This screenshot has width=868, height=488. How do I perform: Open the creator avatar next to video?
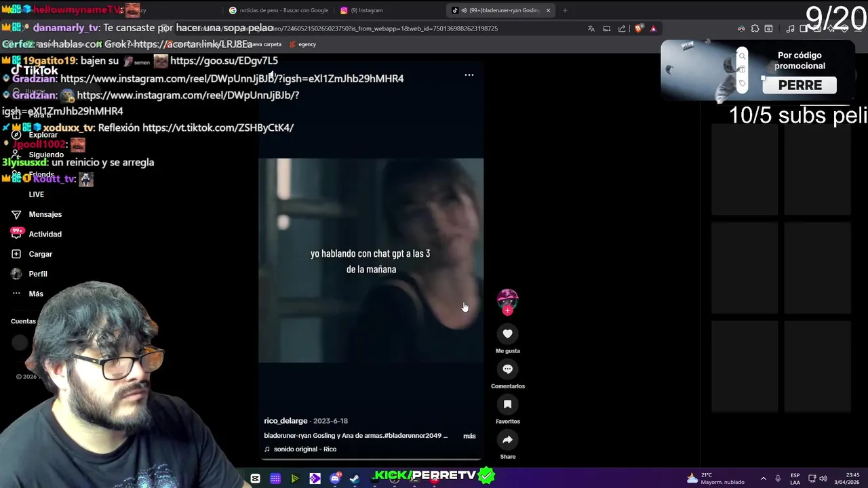(x=507, y=300)
